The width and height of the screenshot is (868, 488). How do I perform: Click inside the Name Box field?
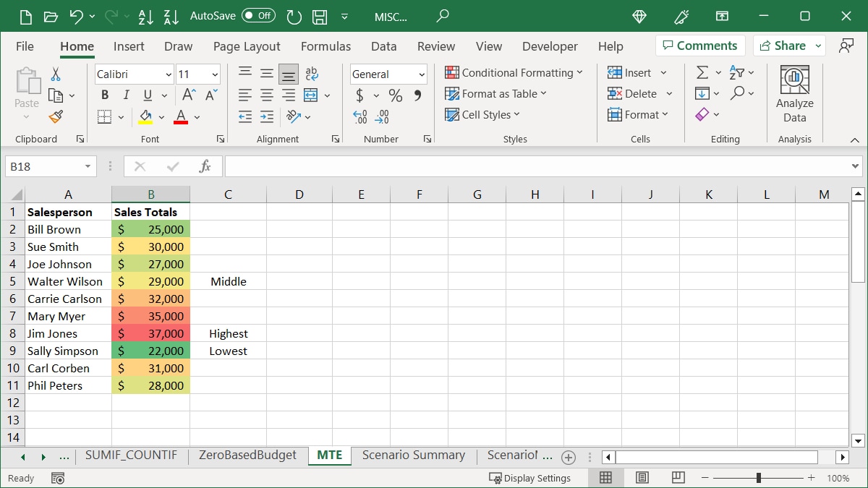click(x=43, y=166)
